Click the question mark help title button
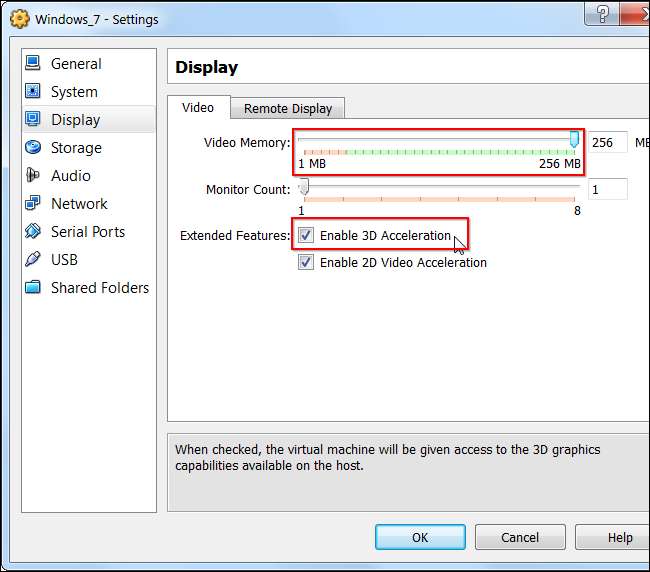Viewport: 650px width, 572px height. 602,14
